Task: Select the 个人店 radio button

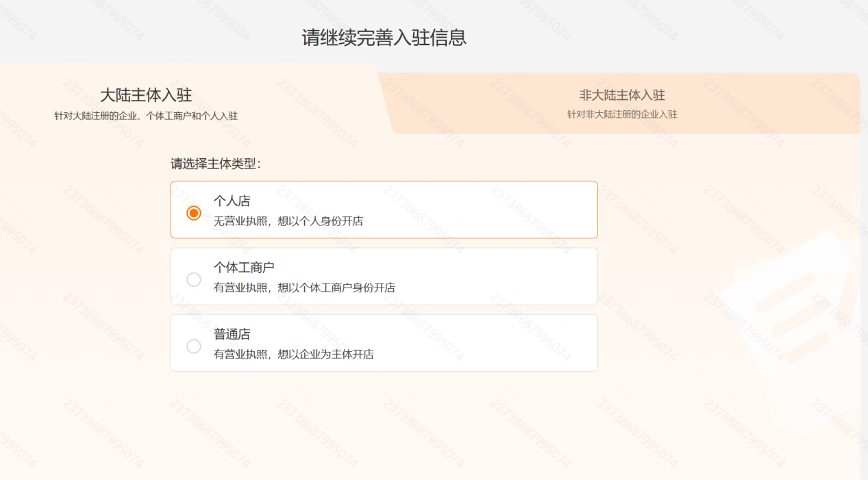Action: click(x=194, y=213)
